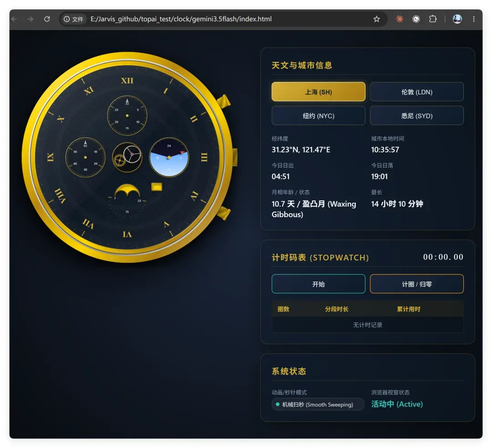Select the 伦敦 (LDN) city button
492x448 pixels.
click(x=417, y=92)
